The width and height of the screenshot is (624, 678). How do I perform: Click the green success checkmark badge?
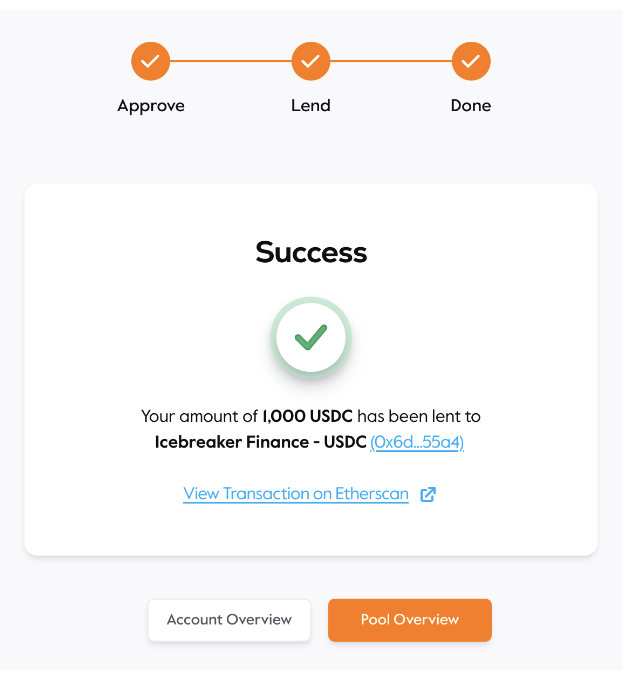tap(311, 337)
